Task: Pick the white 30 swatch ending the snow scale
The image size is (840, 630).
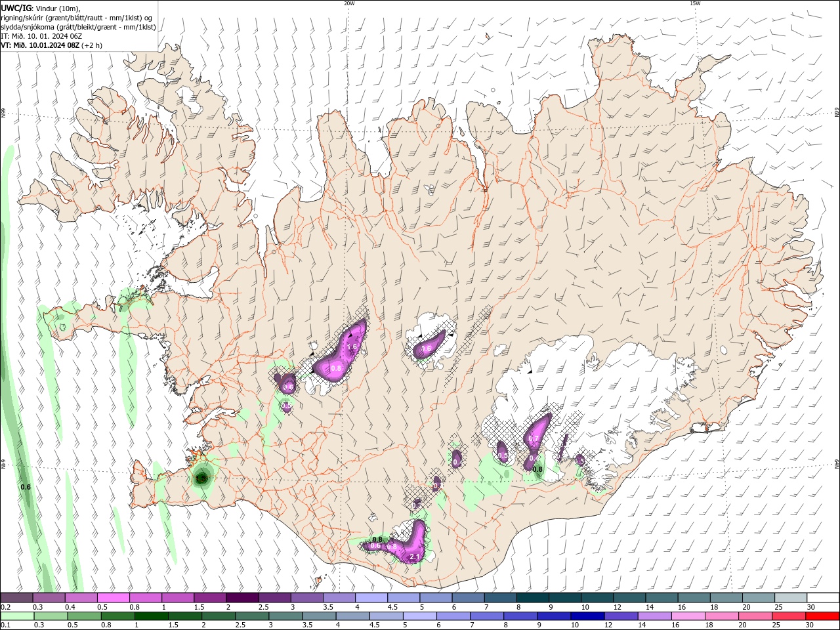Action: click(823, 598)
